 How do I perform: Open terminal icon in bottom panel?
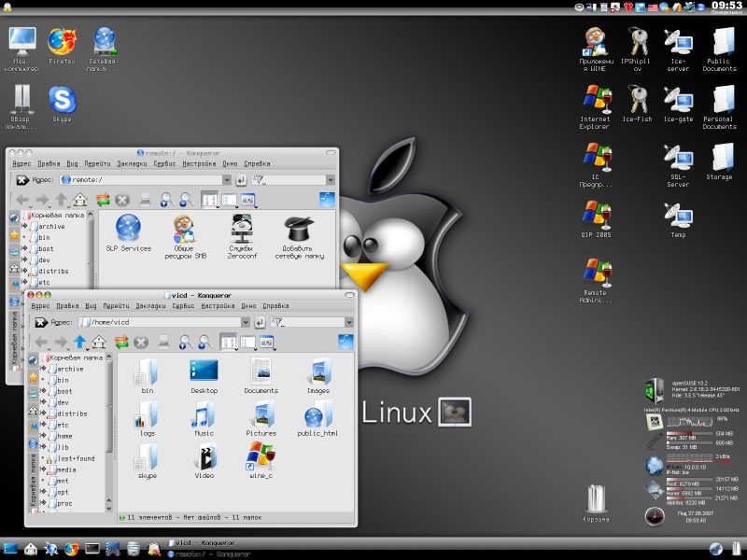pos(92,549)
